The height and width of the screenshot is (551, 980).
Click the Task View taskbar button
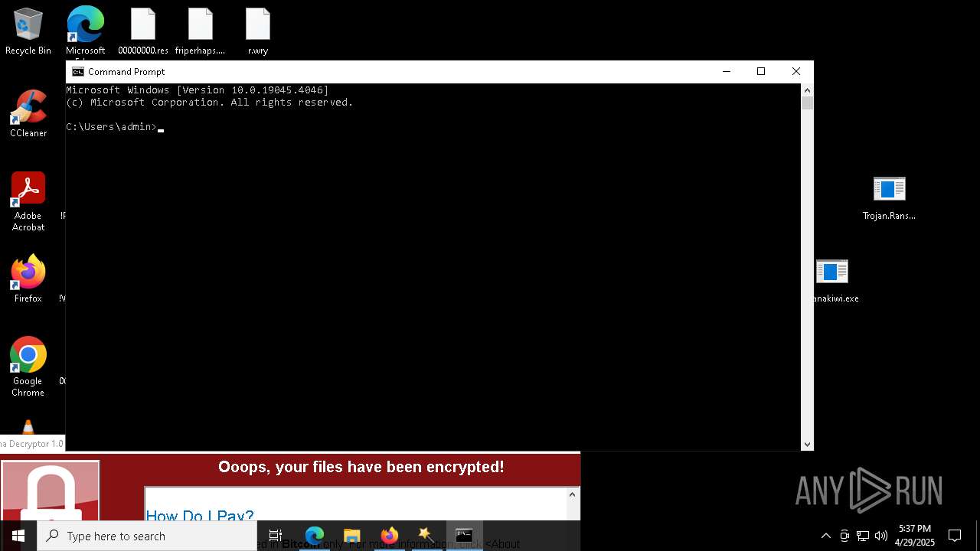(276, 536)
